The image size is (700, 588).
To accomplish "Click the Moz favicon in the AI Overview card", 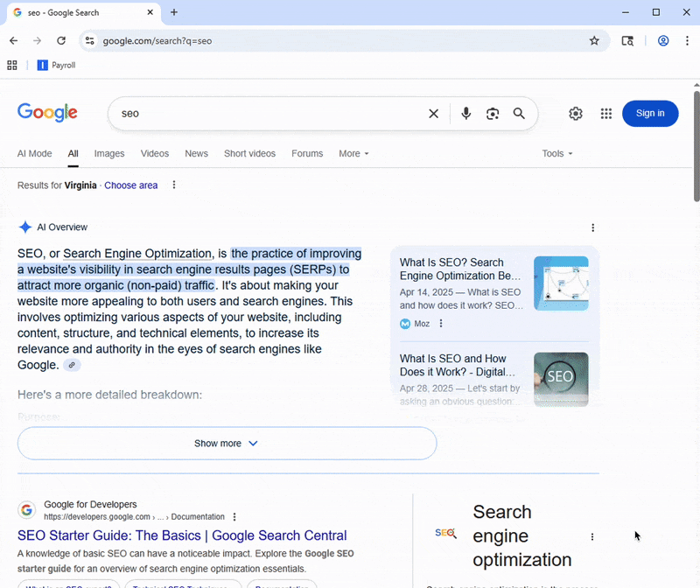I will 404,324.
